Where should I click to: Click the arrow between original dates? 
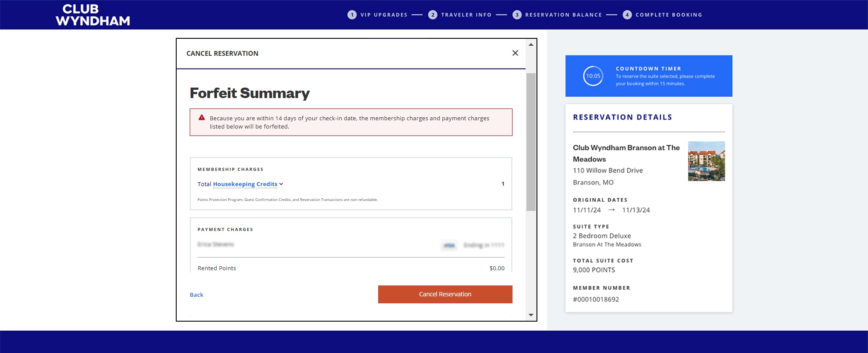coord(612,210)
